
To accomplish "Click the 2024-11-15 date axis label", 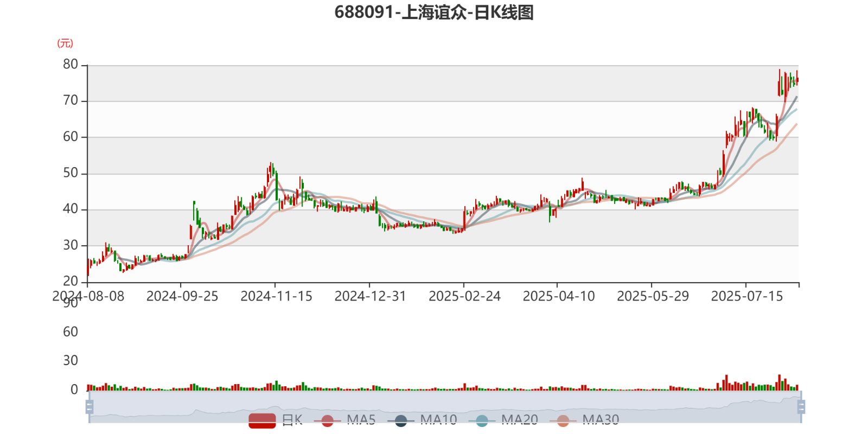I will 276,296.
